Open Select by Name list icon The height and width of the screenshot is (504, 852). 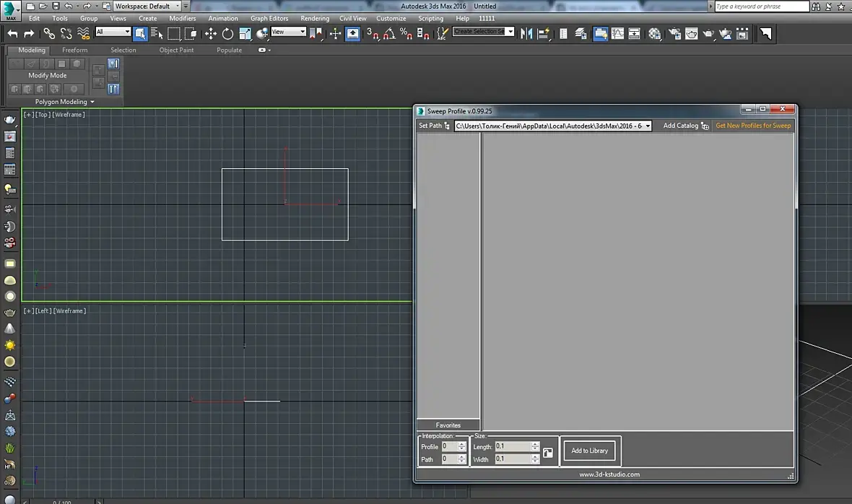(157, 33)
